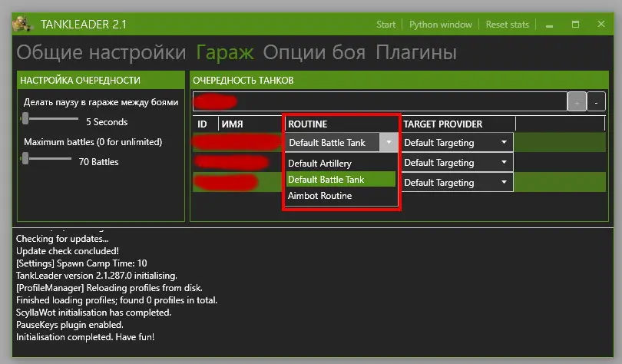Click the TankLeader tank logo icon
Viewport: 622px width, 364px height.
tap(21, 25)
